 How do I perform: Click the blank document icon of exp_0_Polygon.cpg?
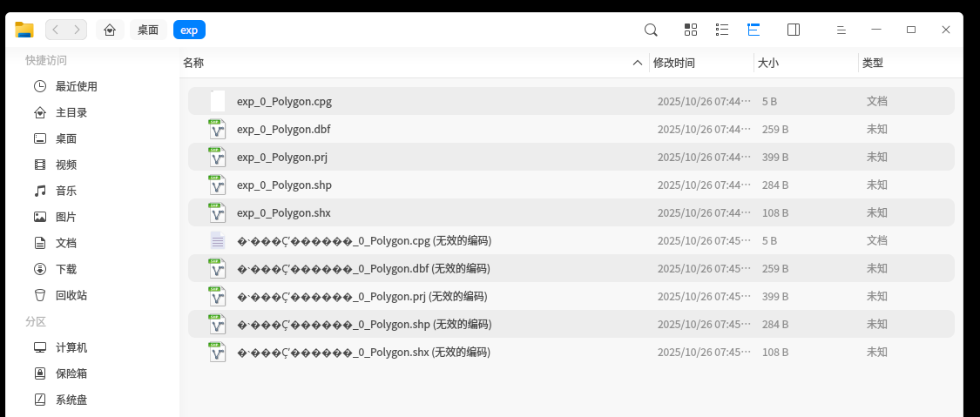point(218,101)
